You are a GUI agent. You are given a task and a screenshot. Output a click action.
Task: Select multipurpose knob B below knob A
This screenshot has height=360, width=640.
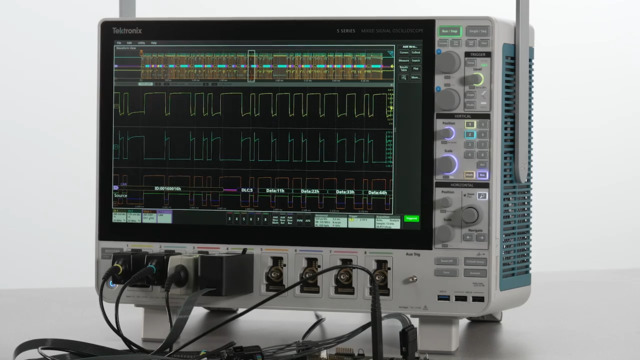pyautogui.click(x=447, y=100)
